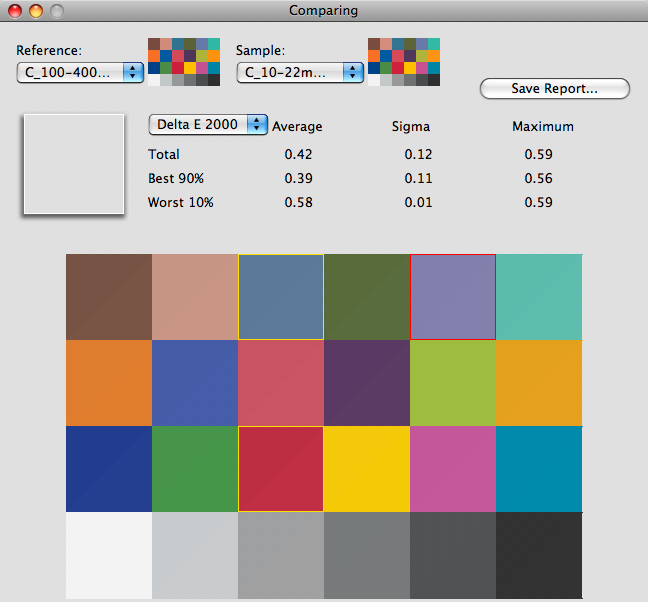Image resolution: width=648 pixels, height=602 pixels.
Task: Click the Worst 10% average value 0.58
Action: coord(298,202)
